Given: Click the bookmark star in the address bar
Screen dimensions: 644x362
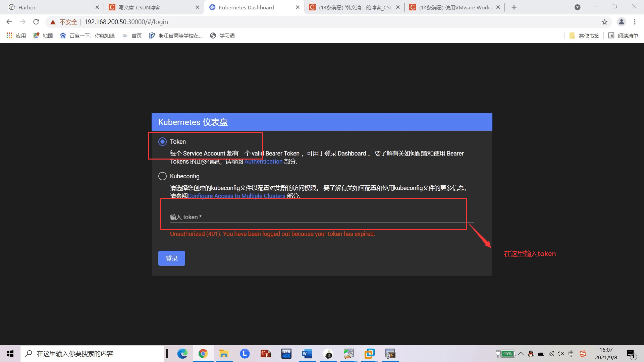Looking at the screenshot, I should 604,22.
